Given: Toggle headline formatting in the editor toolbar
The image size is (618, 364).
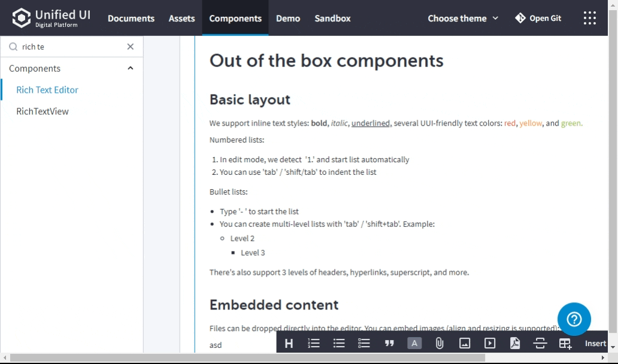Looking at the screenshot, I should coord(289,343).
